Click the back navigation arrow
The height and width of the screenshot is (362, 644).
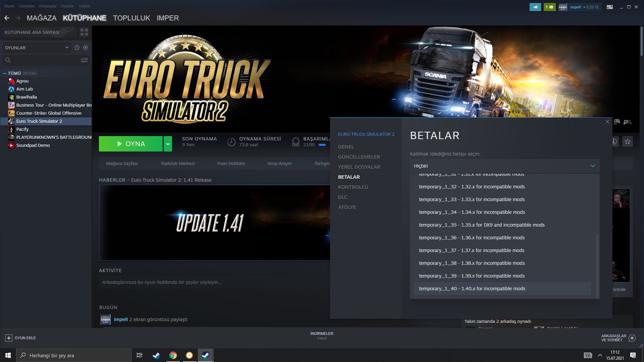[7, 18]
